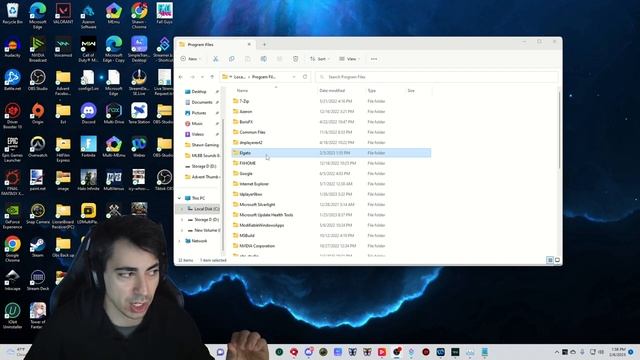
Task: Close the Program Files tab
Action: tap(249, 44)
